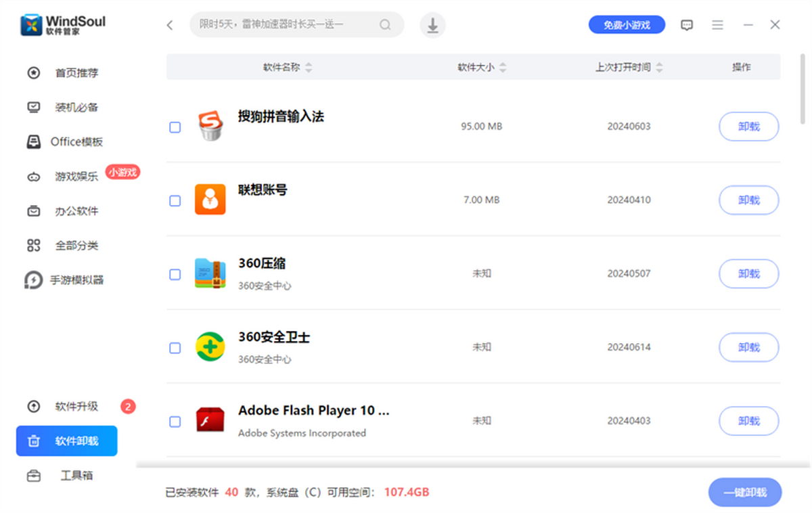Viewport: 812px width, 513px height.
Task: Open the download manager icon
Action: (433, 25)
